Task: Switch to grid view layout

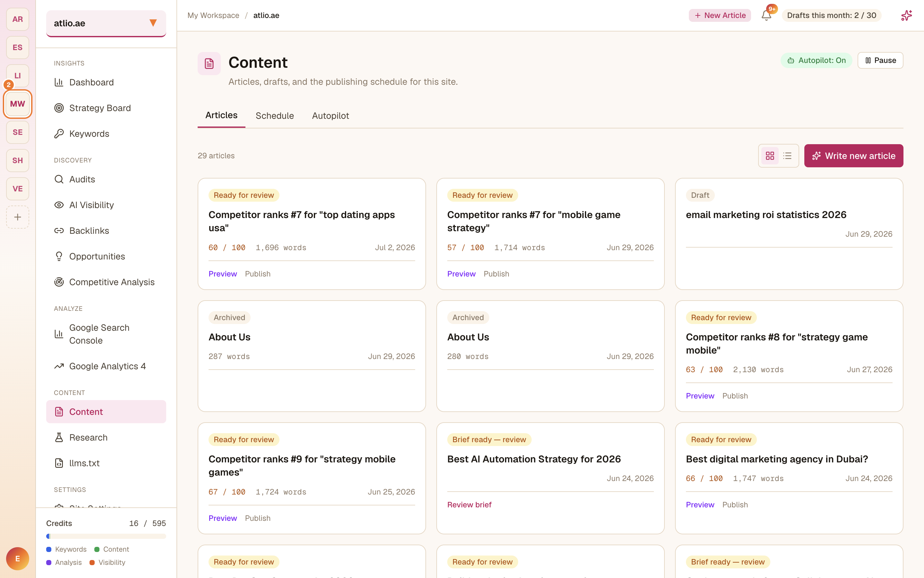Action: (x=770, y=156)
